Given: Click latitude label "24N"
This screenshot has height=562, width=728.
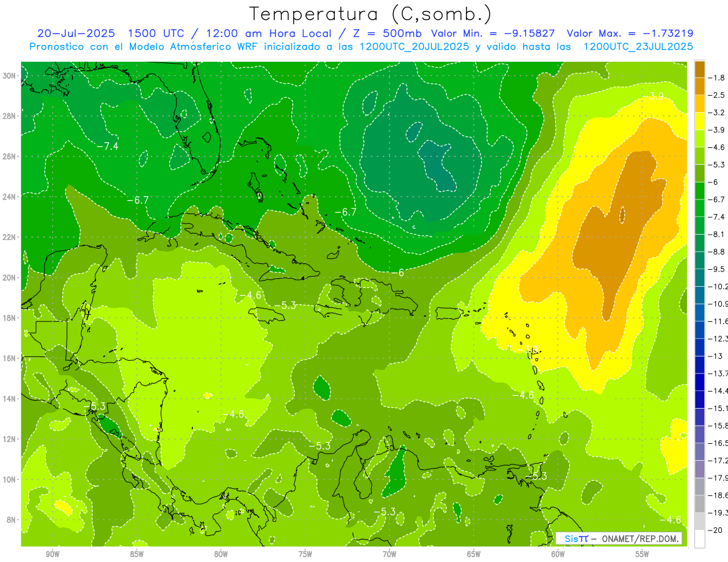Looking at the screenshot, I should 10,197.
